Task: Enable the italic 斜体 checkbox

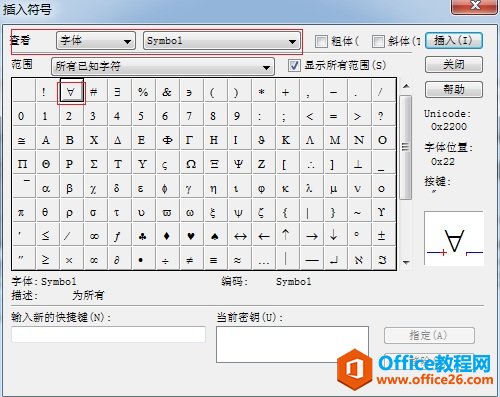Action: (378, 41)
